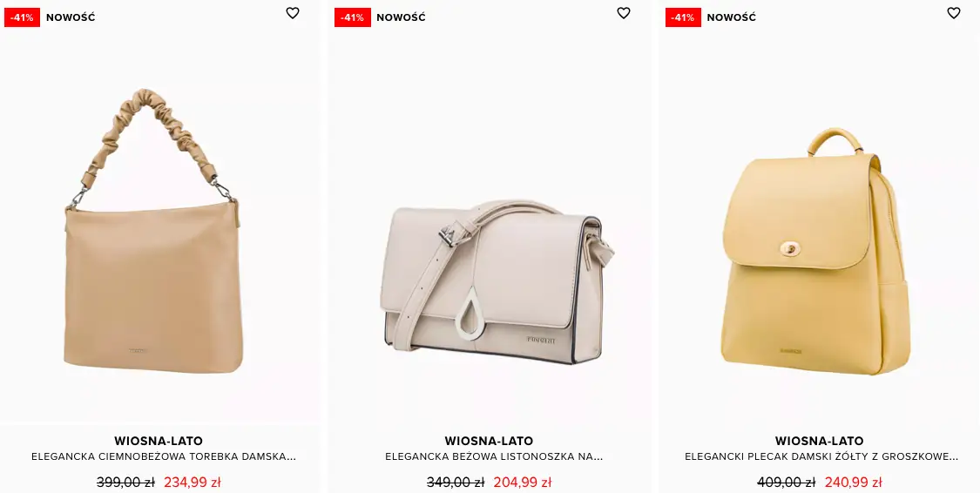Screen dimensions: 980x493
Task: Click the -41% badge above the dark beige handbag
Action: coord(22,17)
